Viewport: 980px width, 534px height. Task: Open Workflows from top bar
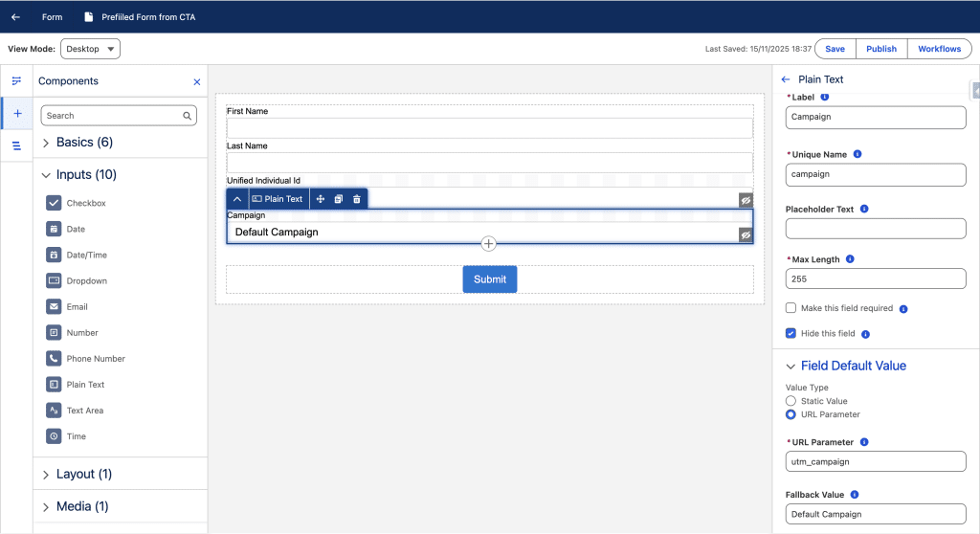[939, 49]
